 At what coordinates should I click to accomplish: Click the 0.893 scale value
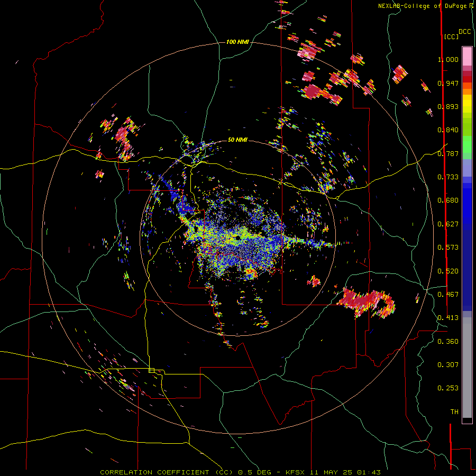click(x=448, y=106)
